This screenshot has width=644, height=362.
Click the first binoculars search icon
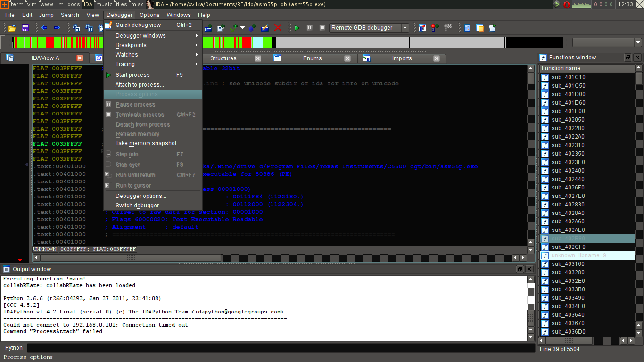(x=76, y=28)
